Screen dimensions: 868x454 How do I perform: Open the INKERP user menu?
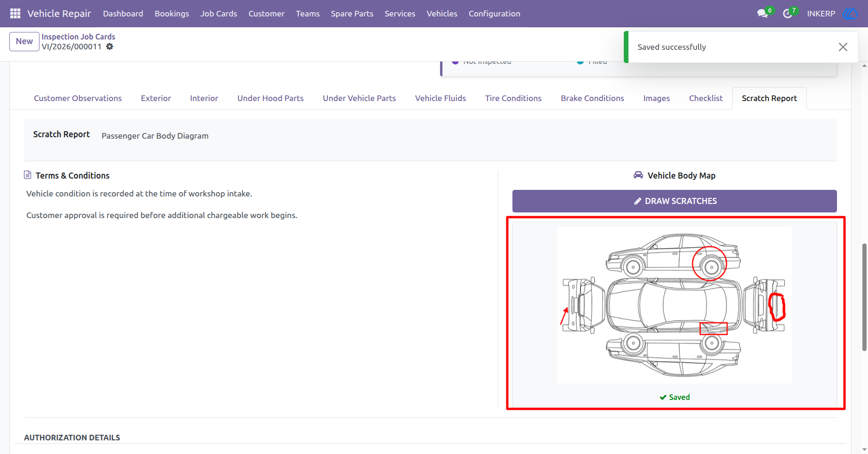[x=821, y=14]
